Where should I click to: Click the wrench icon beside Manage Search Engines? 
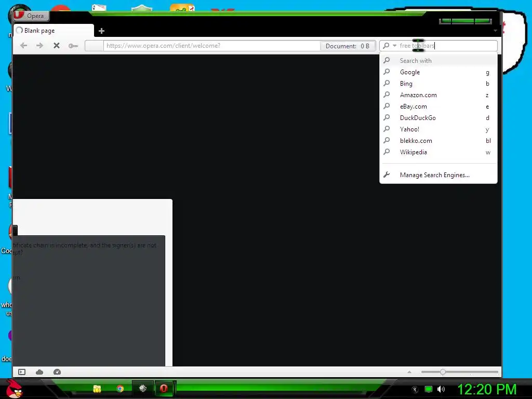click(387, 175)
